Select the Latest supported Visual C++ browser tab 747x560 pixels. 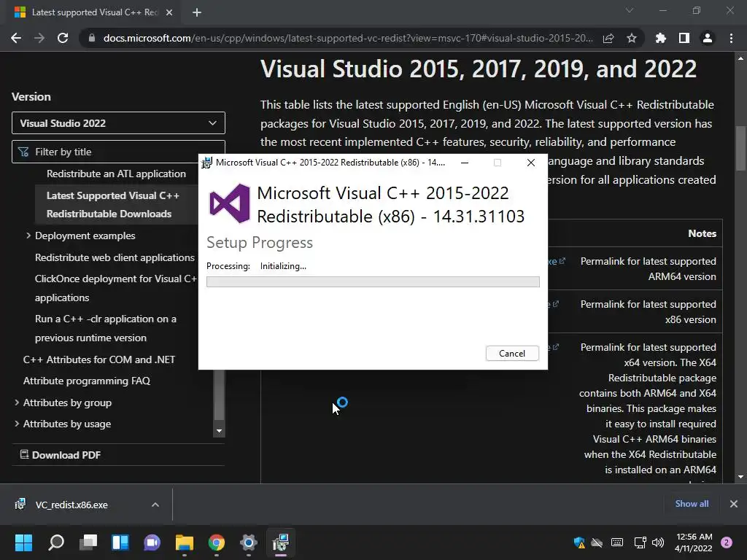click(93, 12)
